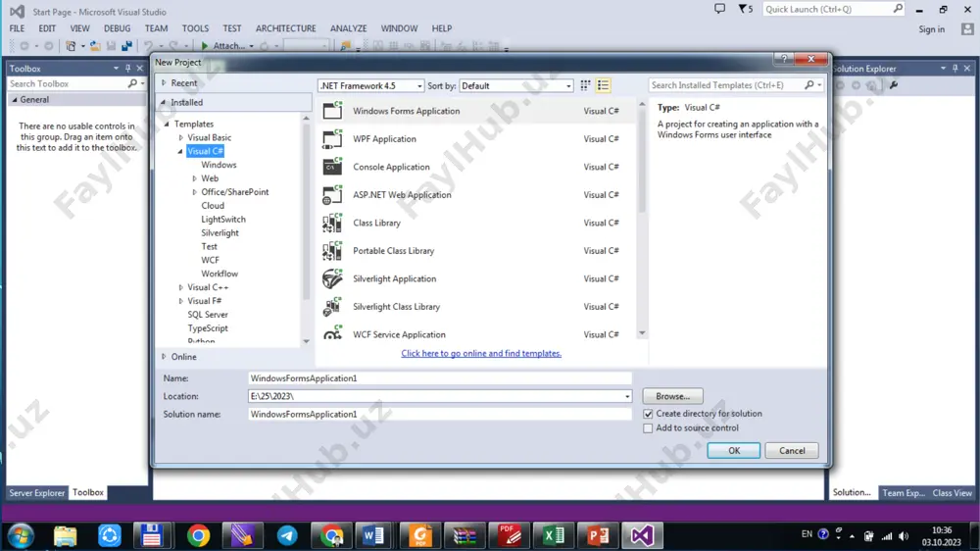Screen dimensions: 980x551
Task: Click the go online and find templates link
Action: pos(481,353)
